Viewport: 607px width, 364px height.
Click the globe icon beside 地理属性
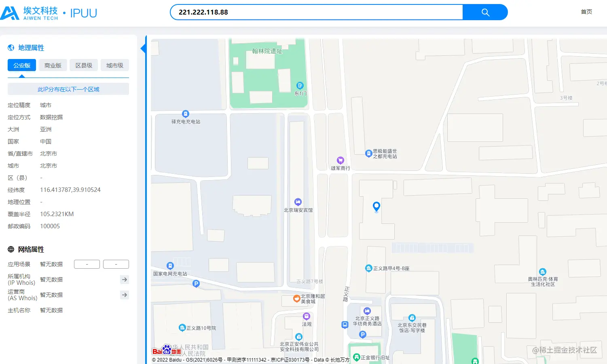point(10,47)
